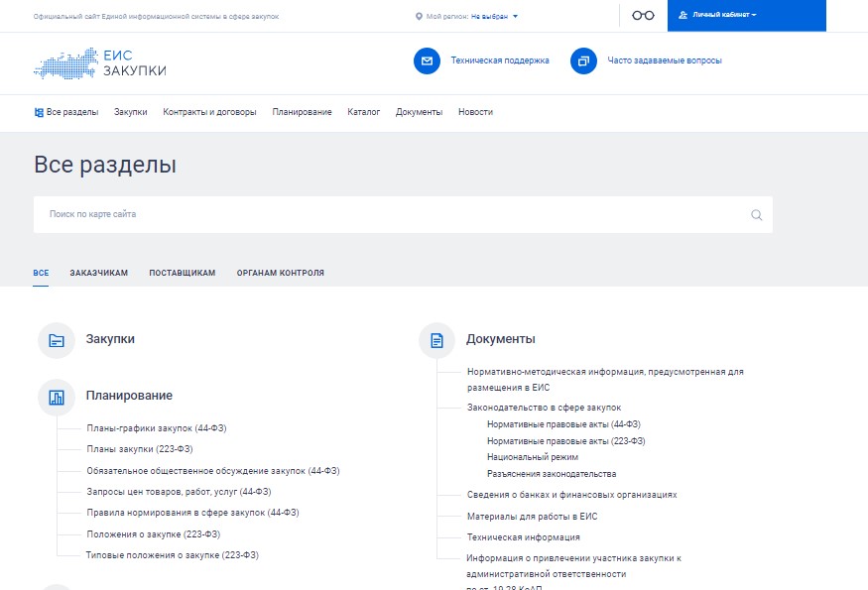Open the Закупки section heading
The height and width of the screenshot is (590, 868).
click(x=110, y=339)
